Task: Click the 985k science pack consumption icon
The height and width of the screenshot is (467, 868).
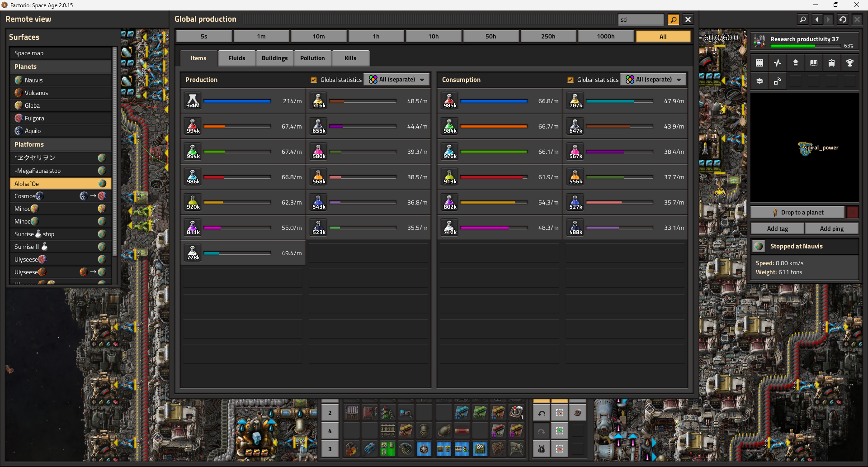Action: [450, 101]
